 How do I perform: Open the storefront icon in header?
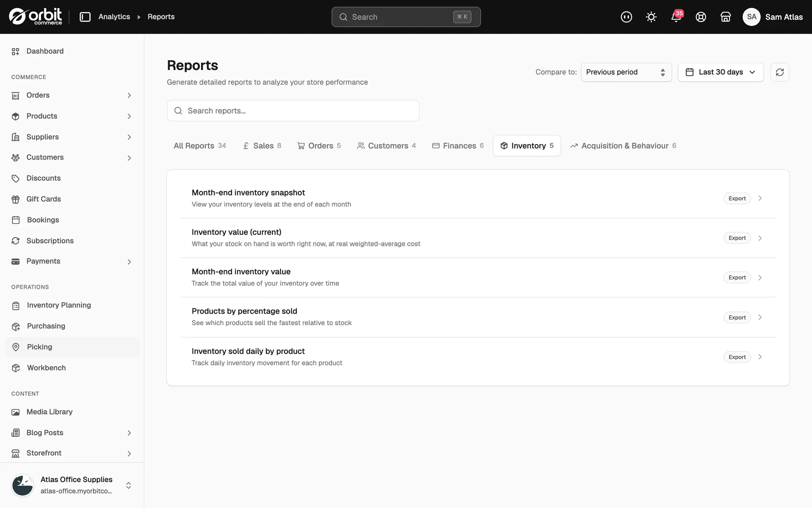coord(726,17)
